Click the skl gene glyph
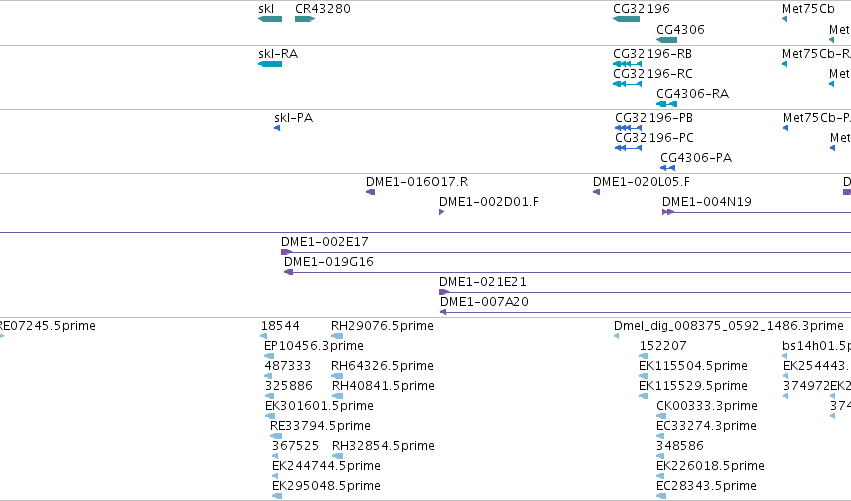Viewport: 851px width, 501px height. [x=270, y=19]
